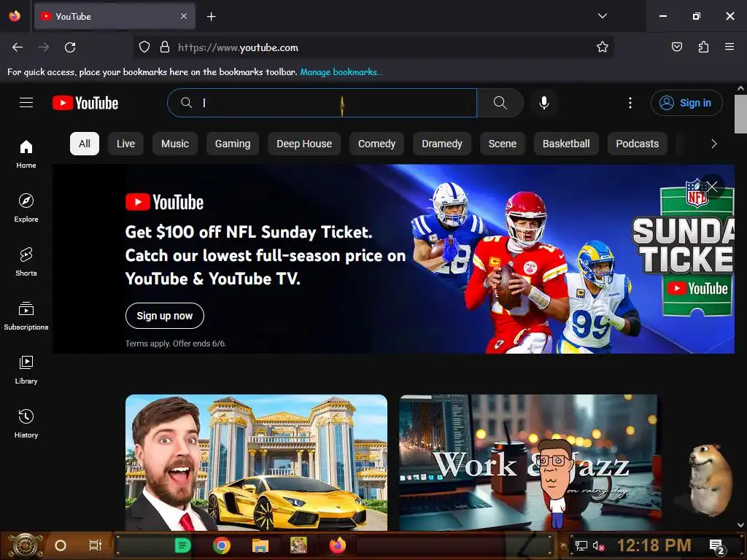Select the Podcasts category chip
747x560 pixels.
tap(637, 144)
